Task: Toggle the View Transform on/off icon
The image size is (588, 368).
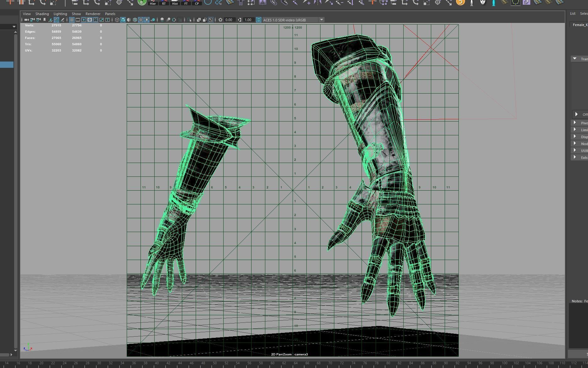Action: pos(259,20)
